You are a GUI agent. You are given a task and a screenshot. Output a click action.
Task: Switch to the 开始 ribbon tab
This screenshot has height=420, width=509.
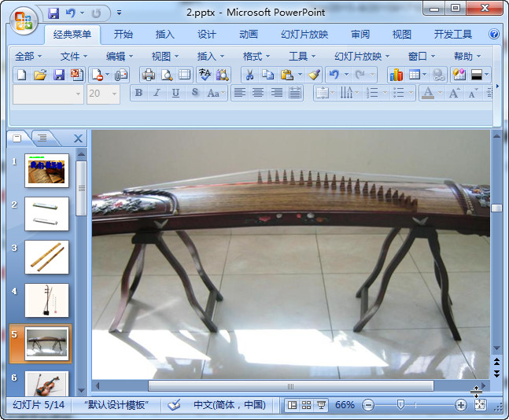124,34
